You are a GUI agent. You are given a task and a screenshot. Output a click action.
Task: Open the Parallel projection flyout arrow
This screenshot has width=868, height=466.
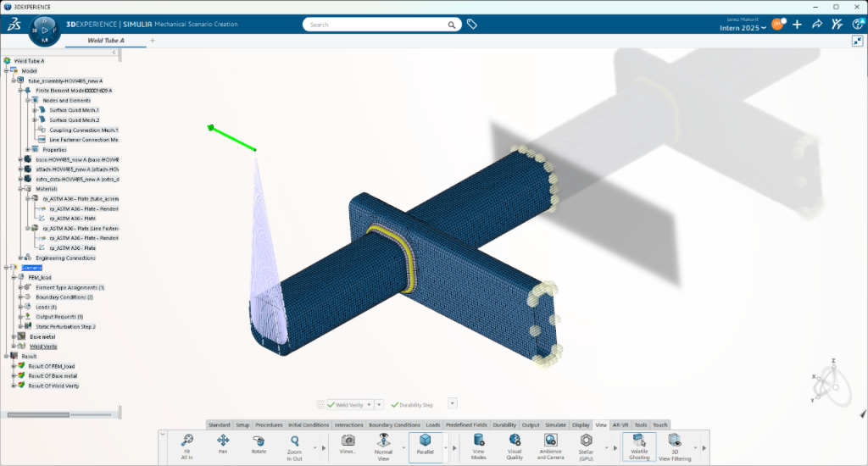coord(446,447)
